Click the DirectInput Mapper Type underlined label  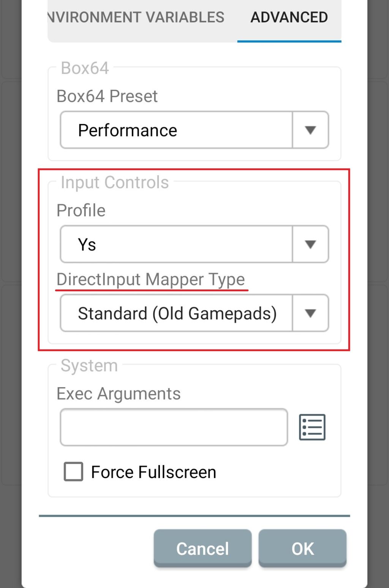click(x=151, y=280)
